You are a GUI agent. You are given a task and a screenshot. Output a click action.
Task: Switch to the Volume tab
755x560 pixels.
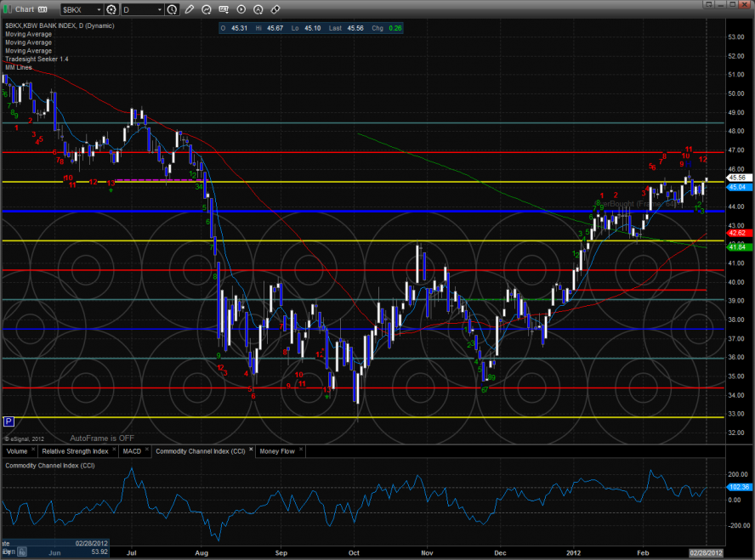tap(16, 450)
